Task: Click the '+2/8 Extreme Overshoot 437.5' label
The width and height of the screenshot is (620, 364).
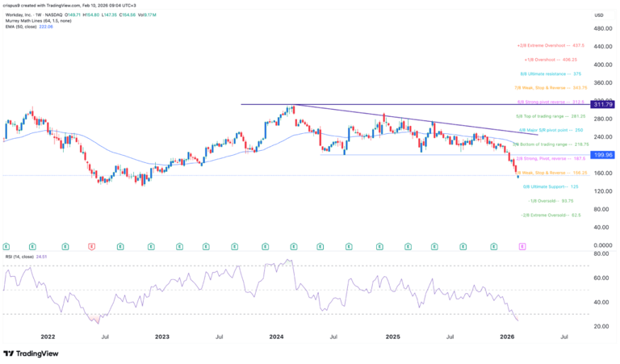Action: (x=551, y=46)
